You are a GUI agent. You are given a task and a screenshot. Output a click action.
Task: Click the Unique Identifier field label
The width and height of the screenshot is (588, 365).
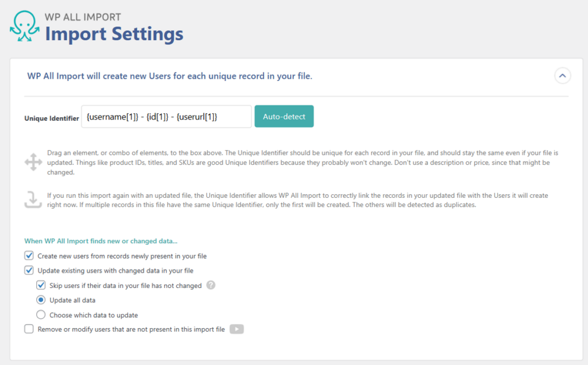51,117
